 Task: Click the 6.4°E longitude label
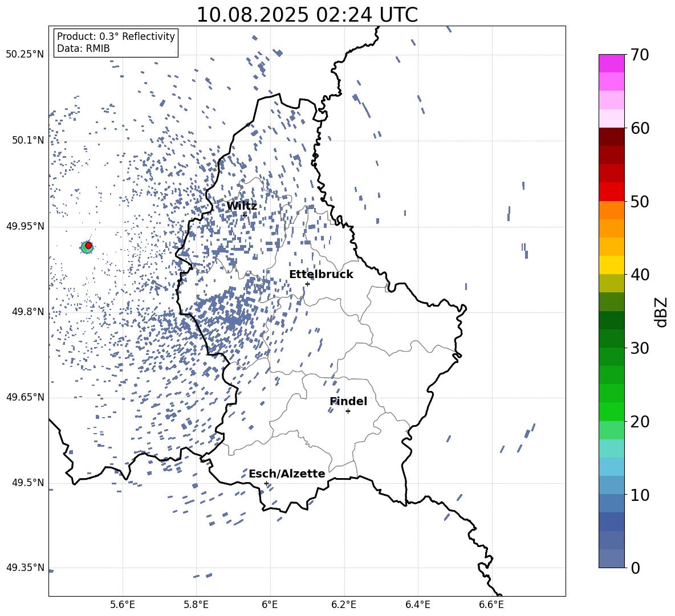point(417,605)
